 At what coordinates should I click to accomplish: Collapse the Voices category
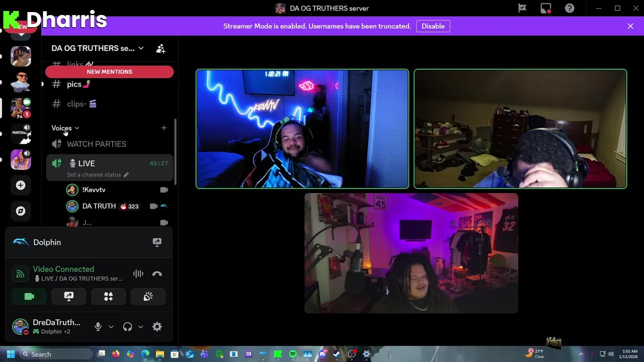click(x=65, y=128)
